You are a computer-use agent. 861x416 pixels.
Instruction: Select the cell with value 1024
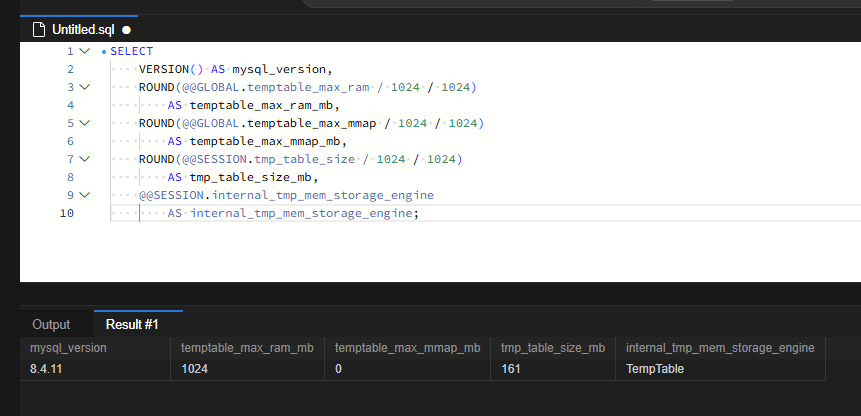pyautogui.click(x=248, y=369)
